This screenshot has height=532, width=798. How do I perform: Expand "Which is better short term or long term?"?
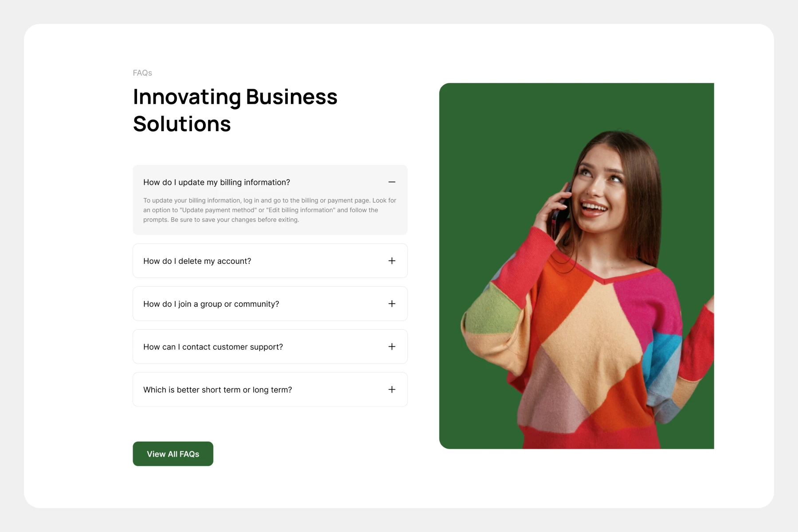pyautogui.click(x=218, y=390)
